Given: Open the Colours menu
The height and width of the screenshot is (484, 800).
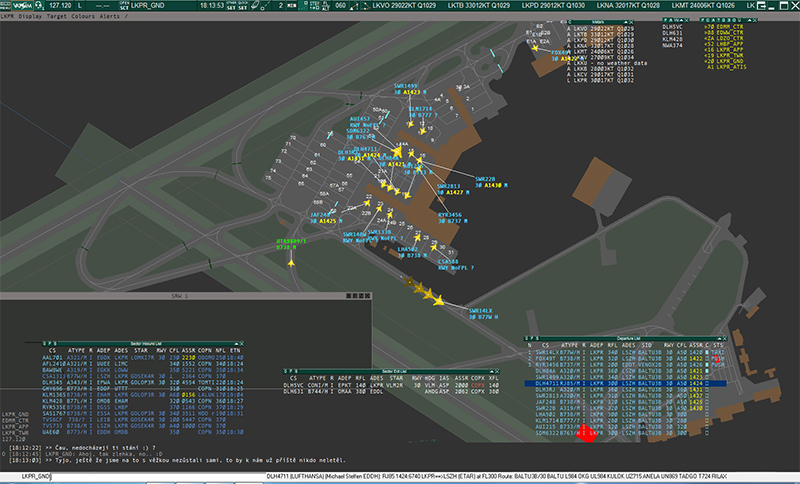Looking at the screenshot, I should (83, 16).
